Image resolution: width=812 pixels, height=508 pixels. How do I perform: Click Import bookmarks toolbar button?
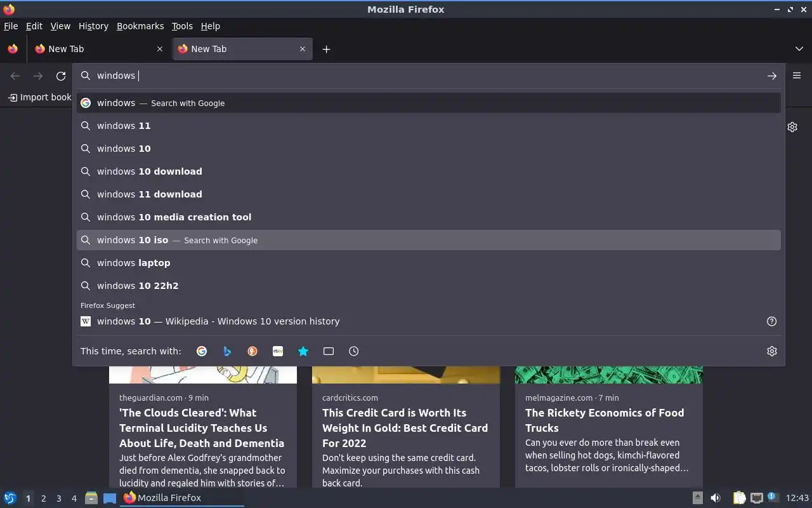point(39,97)
